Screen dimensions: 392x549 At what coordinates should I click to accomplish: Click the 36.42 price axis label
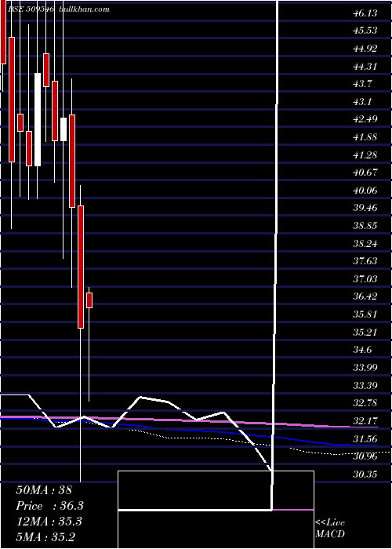coord(365,296)
